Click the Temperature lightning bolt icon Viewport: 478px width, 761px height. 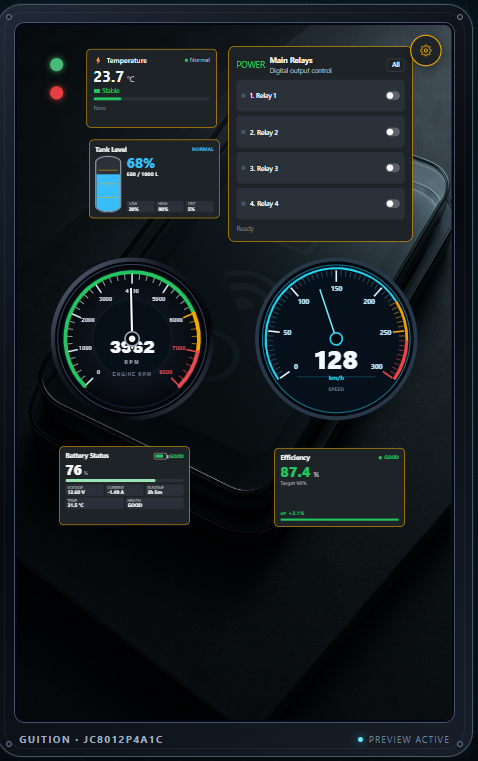(98, 61)
